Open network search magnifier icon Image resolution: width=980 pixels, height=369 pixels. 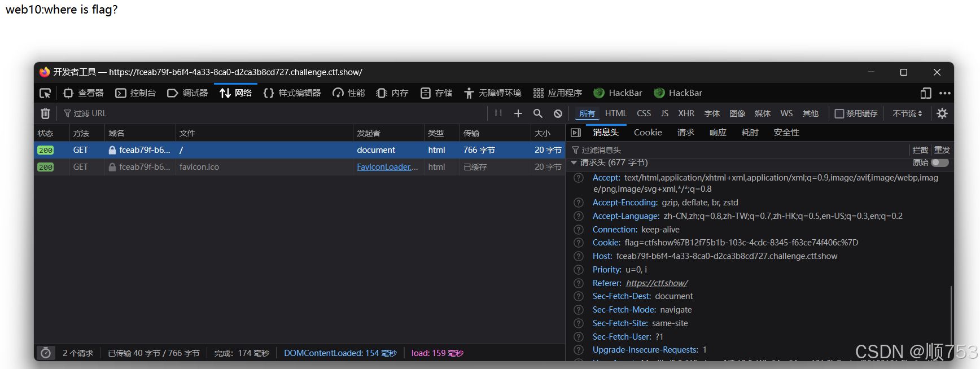[x=538, y=113]
